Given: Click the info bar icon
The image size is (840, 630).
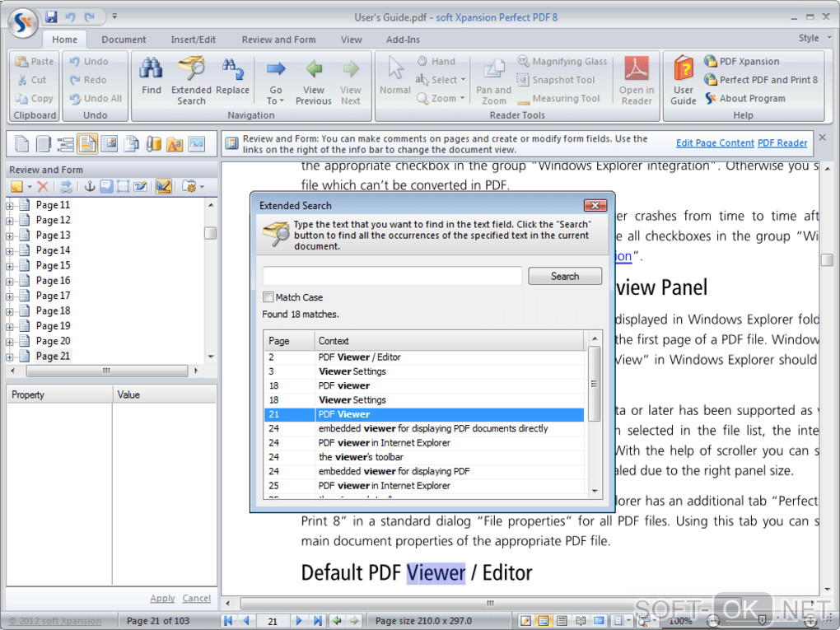Looking at the screenshot, I should 232,143.
